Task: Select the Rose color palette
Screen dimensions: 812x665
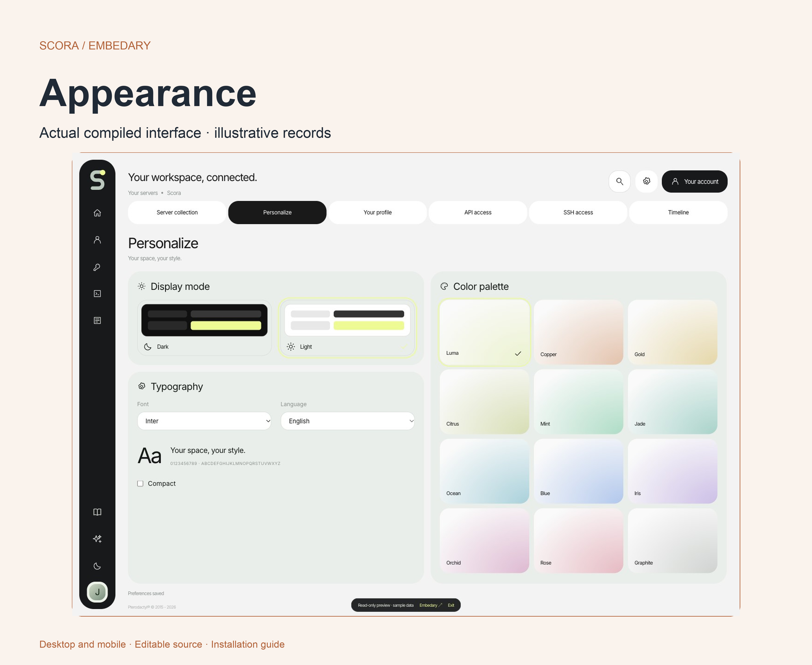Action: [x=579, y=541]
